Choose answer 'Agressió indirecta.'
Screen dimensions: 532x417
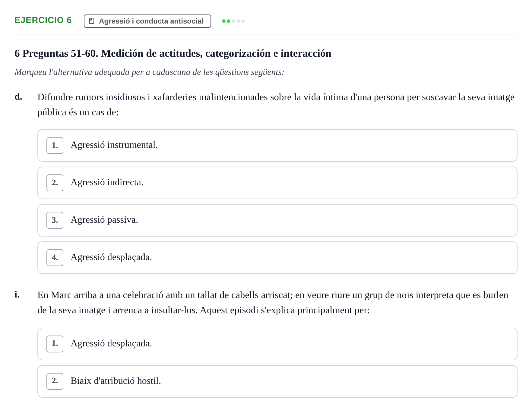click(x=277, y=183)
